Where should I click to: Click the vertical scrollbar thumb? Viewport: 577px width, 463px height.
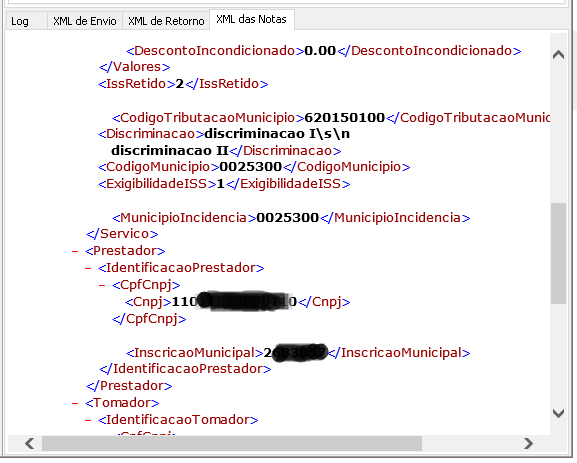tap(558, 253)
